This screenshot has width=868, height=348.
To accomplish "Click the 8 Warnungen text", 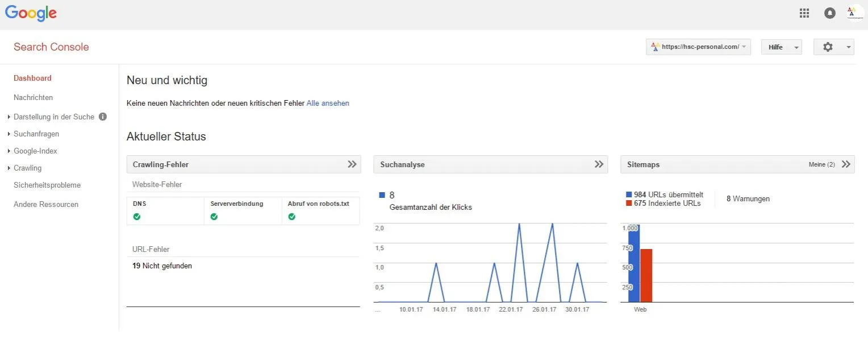I will tap(748, 199).
